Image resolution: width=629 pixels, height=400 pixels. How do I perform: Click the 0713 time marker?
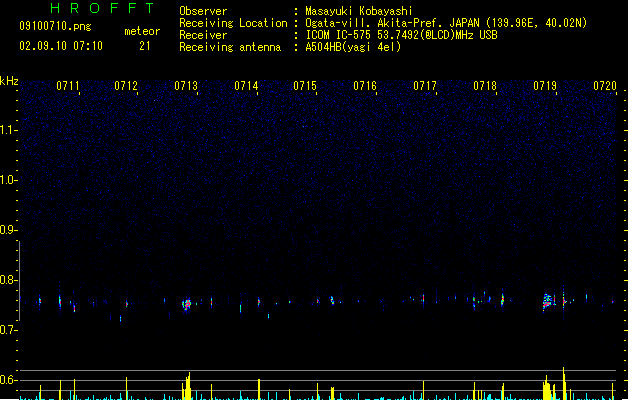[x=186, y=86]
